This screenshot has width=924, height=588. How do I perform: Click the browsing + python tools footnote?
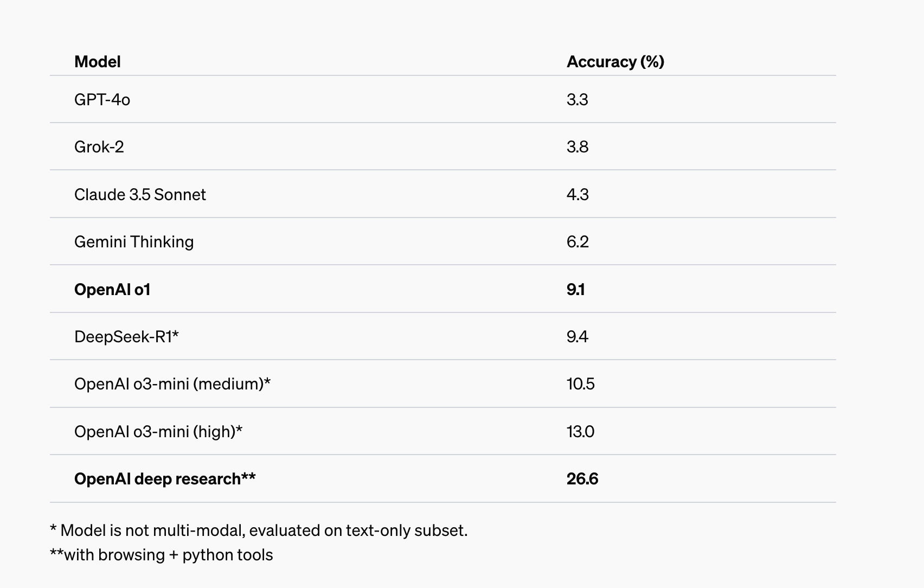click(162, 555)
